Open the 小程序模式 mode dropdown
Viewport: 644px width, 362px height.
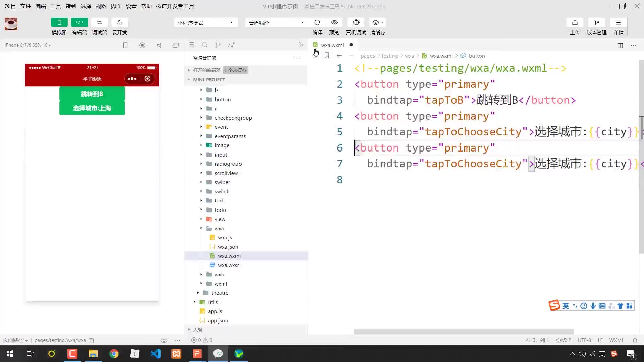(x=206, y=22)
